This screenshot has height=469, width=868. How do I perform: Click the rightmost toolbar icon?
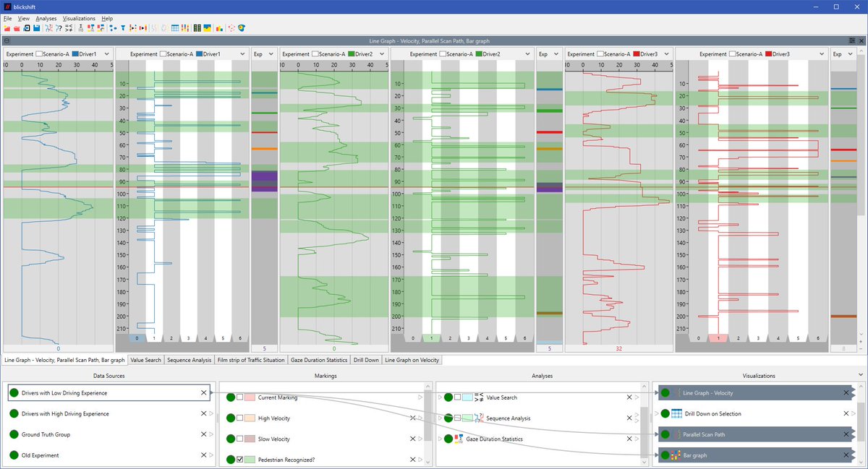(242, 28)
